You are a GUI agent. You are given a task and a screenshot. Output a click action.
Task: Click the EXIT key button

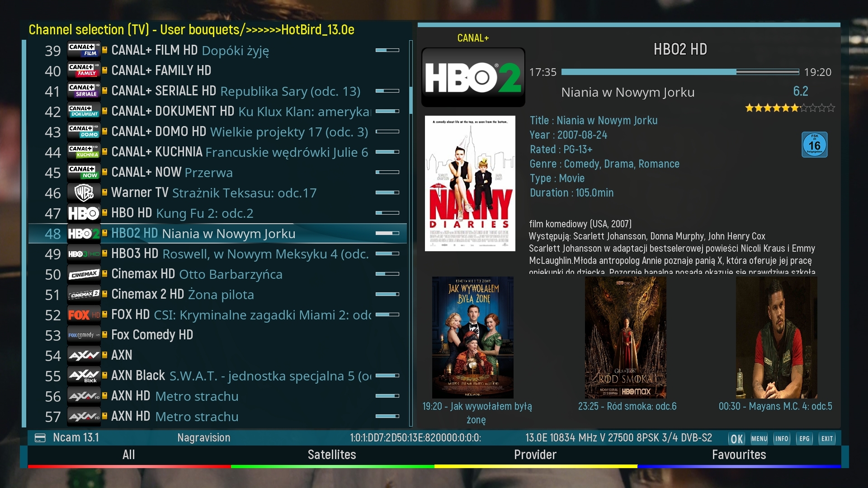pyautogui.click(x=827, y=439)
